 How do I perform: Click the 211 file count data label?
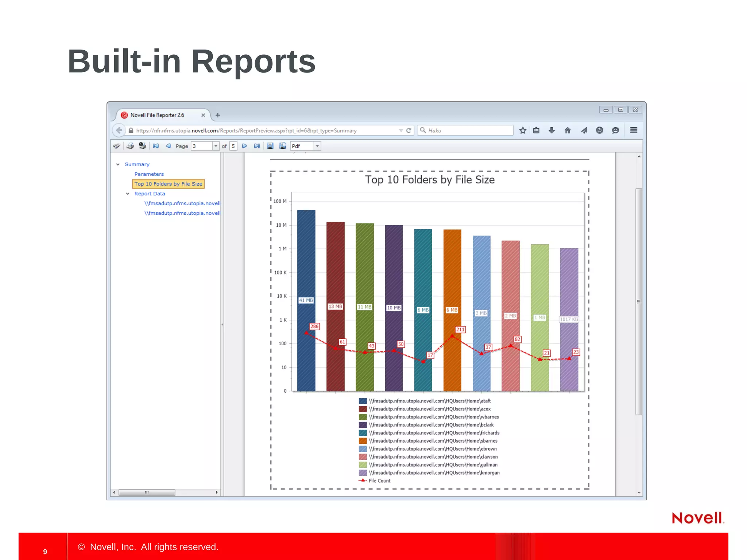click(460, 330)
